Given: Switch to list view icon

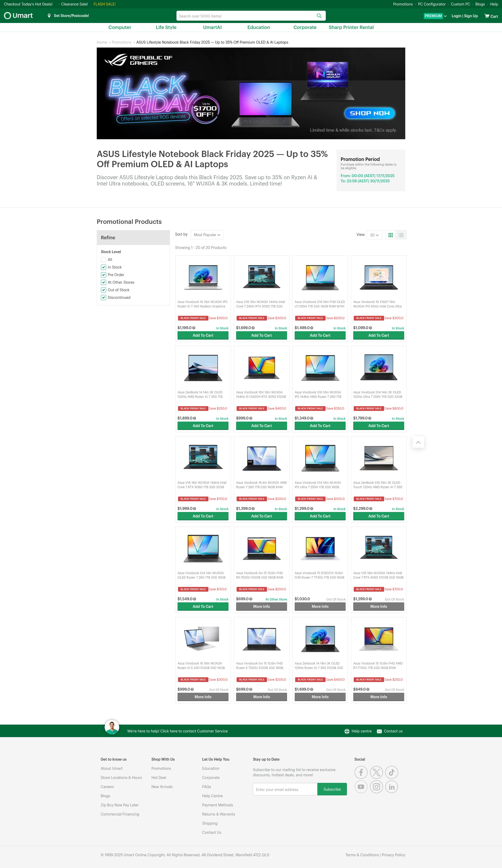Looking at the screenshot, I should (x=401, y=235).
